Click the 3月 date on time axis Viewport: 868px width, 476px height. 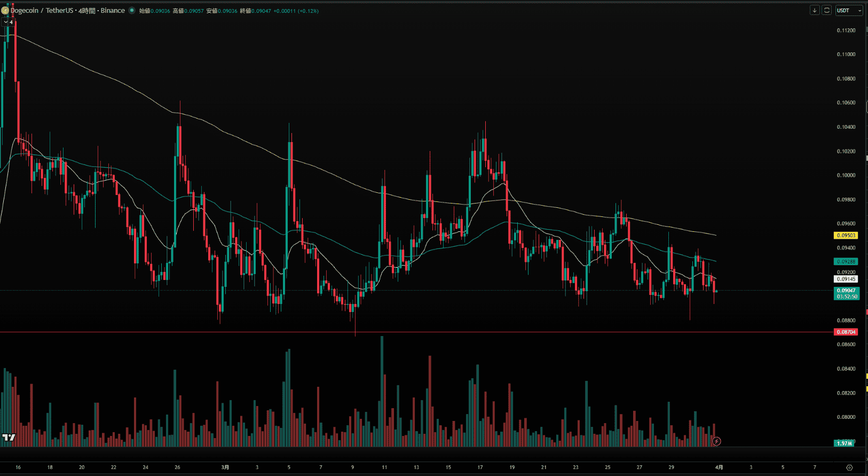[225, 467]
